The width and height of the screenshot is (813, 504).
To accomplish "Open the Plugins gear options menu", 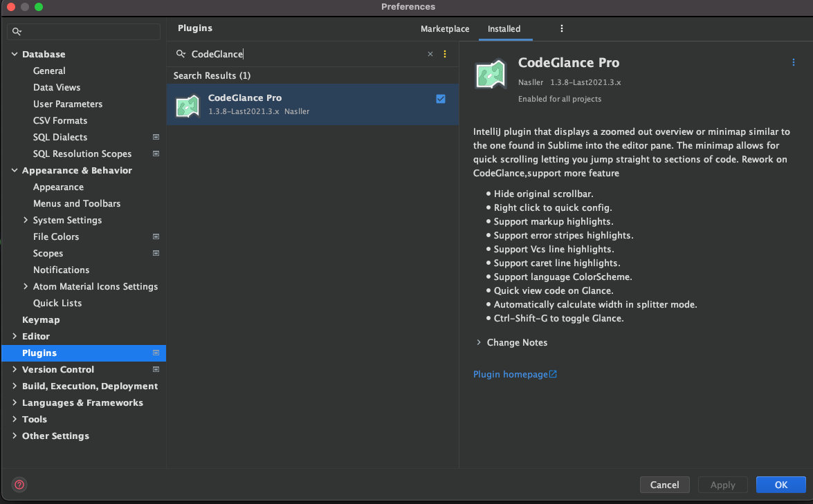I will point(562,28).
